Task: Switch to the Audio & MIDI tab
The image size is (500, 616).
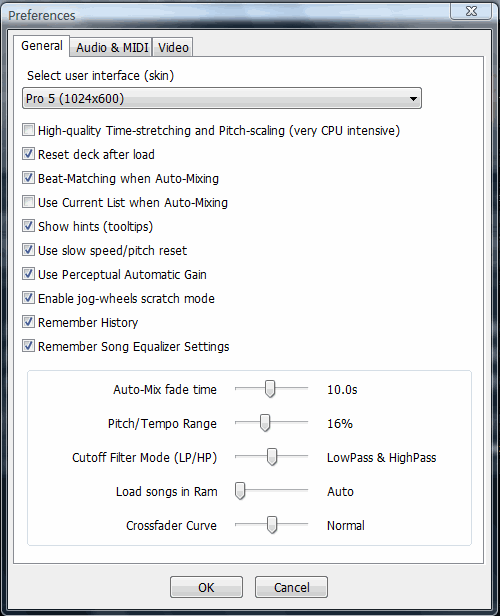Action: point(112,48)
